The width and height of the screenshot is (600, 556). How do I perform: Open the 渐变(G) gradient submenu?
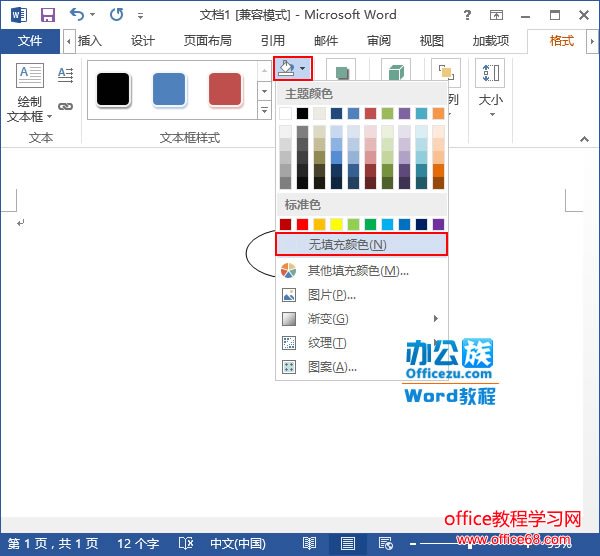(362, 319)
